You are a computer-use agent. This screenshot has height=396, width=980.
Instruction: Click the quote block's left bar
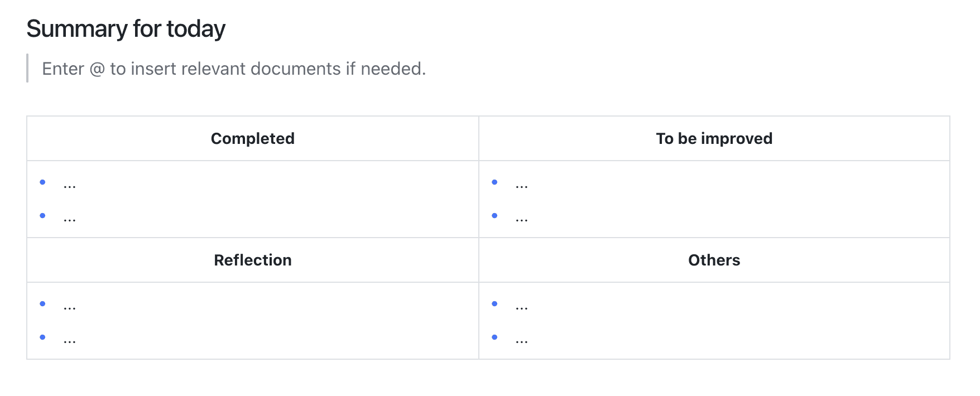[x=27, y=68]
